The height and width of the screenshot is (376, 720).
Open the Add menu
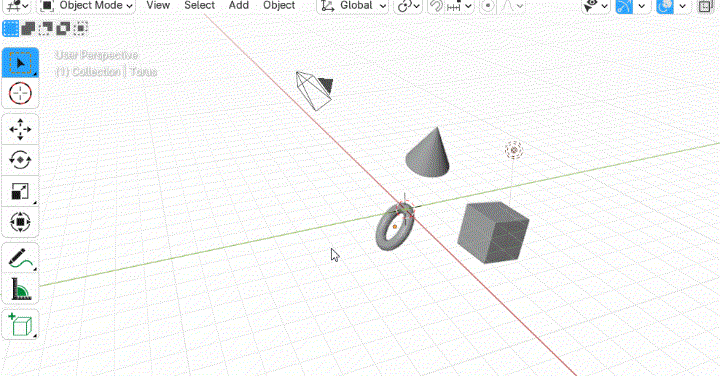(239, 6)
